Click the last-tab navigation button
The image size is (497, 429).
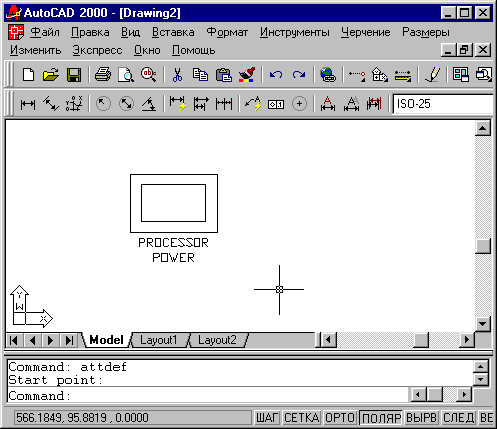click(x=69, y=340)
